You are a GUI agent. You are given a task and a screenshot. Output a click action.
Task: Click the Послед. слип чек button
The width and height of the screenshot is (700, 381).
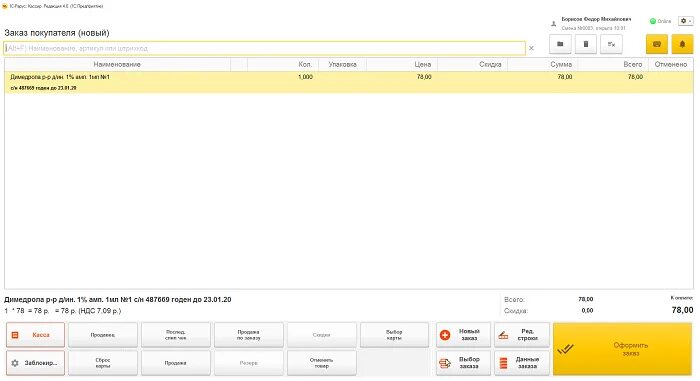pos(176,335)
